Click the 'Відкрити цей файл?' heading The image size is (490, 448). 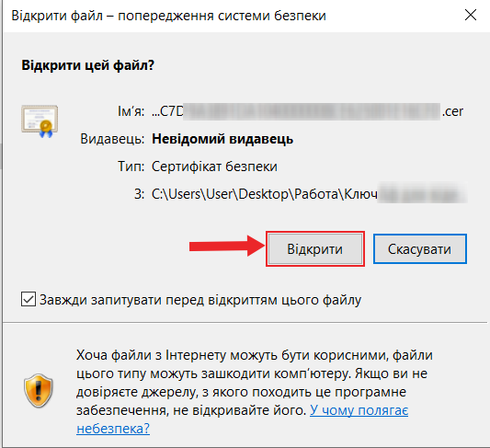(88, 65)
